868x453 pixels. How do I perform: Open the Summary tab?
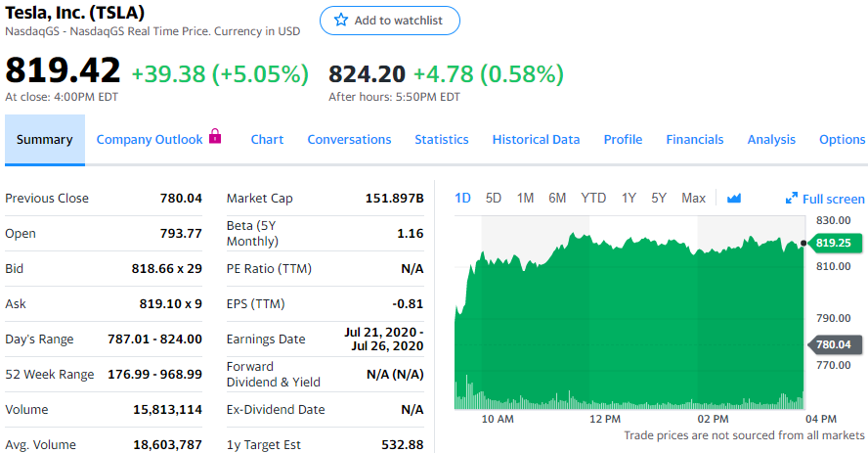44,139
